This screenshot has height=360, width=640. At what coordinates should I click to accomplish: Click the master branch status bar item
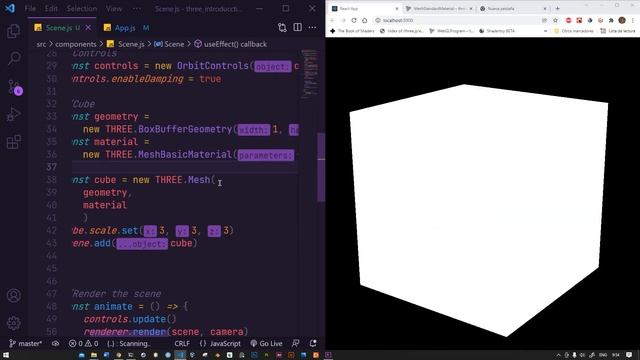(x=25, y=344)
